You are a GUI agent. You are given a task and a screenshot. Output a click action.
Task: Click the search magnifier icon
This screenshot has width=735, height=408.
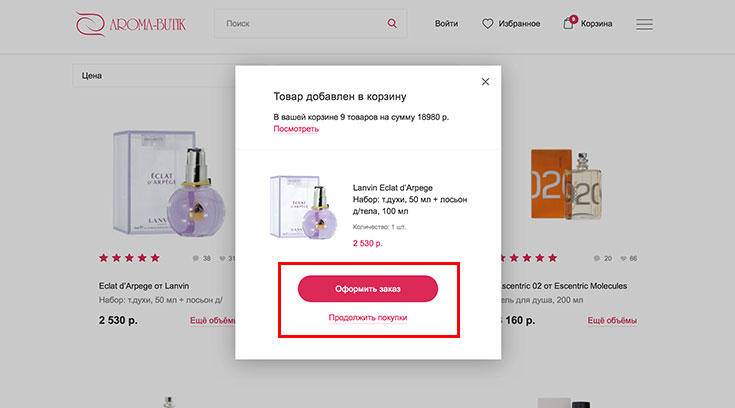[x=391, y=23]
